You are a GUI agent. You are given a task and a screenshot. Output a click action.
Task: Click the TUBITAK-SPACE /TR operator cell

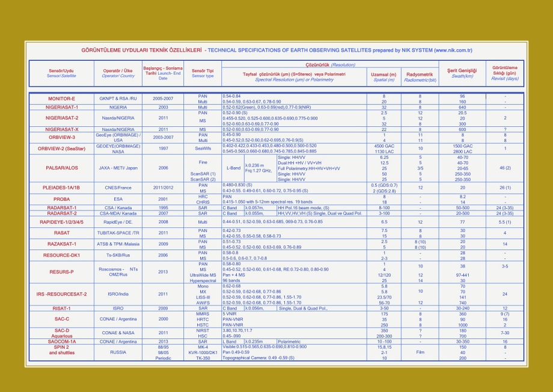click(x=118, y=233)
